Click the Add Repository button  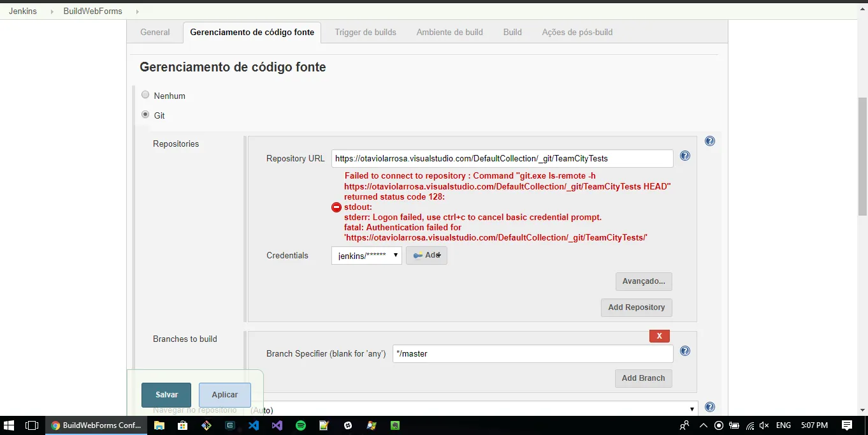click(636, 307)
